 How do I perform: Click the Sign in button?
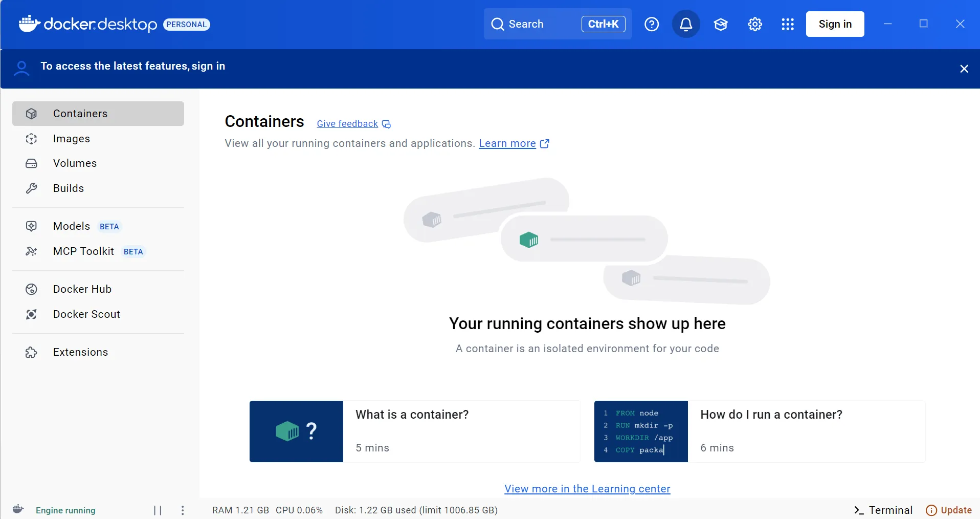click(x=835, y=24)
